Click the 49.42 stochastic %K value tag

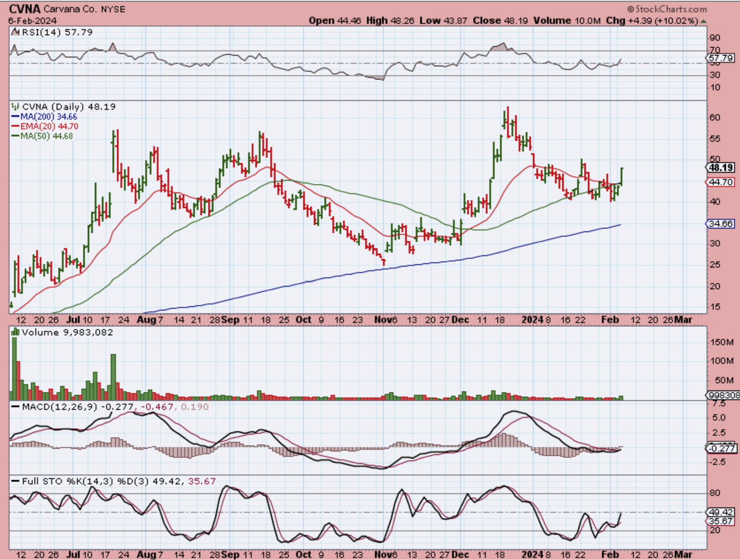point(721,512)
